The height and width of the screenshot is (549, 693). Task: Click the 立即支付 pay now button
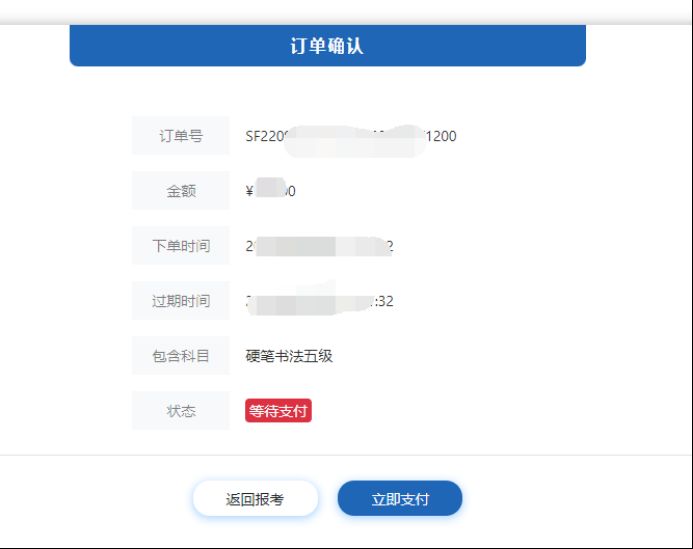click(x=400, y=499)
